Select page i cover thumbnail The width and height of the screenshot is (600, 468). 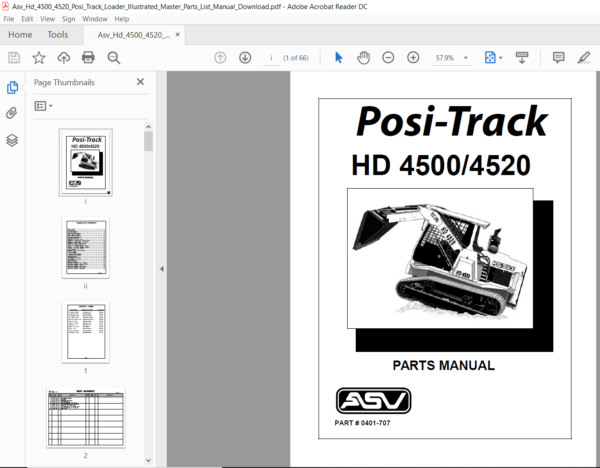click(86, 163)
